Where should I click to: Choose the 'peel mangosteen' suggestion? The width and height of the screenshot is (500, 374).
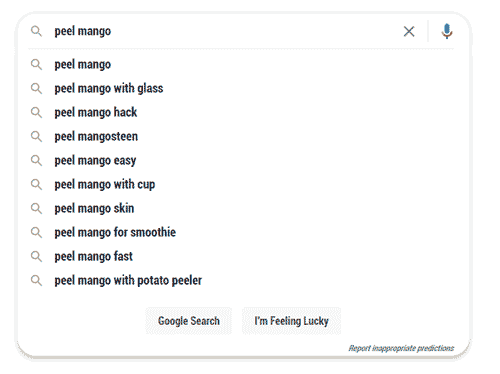pyautogui.click(x=241, y=137)
